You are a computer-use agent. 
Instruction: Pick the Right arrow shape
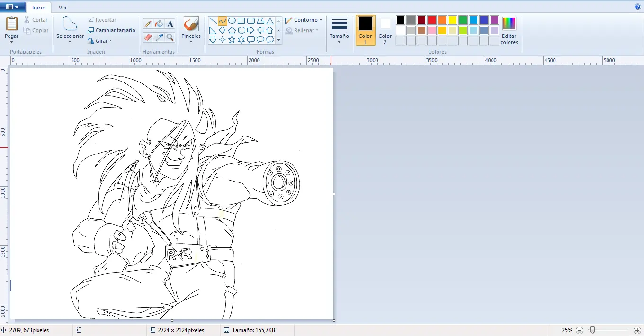coord(251,30)
